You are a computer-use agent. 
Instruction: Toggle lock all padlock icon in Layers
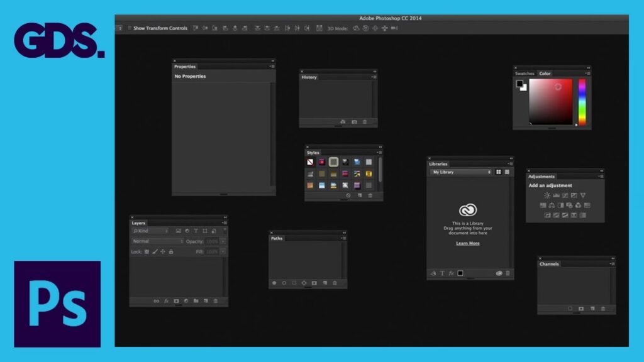[171, 251]
